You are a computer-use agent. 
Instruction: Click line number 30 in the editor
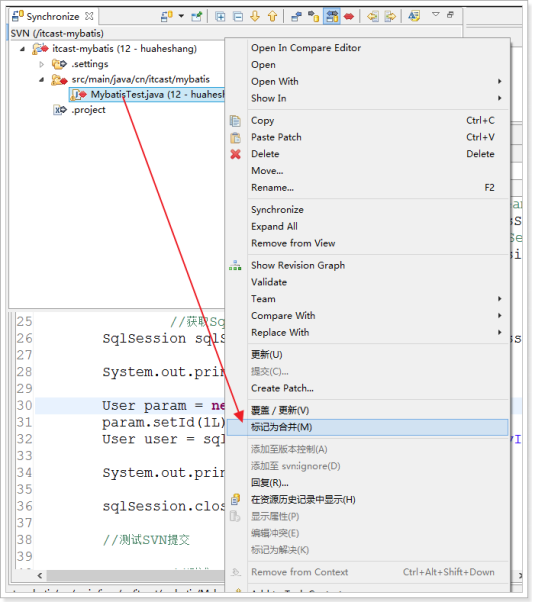tap(25, 406)
